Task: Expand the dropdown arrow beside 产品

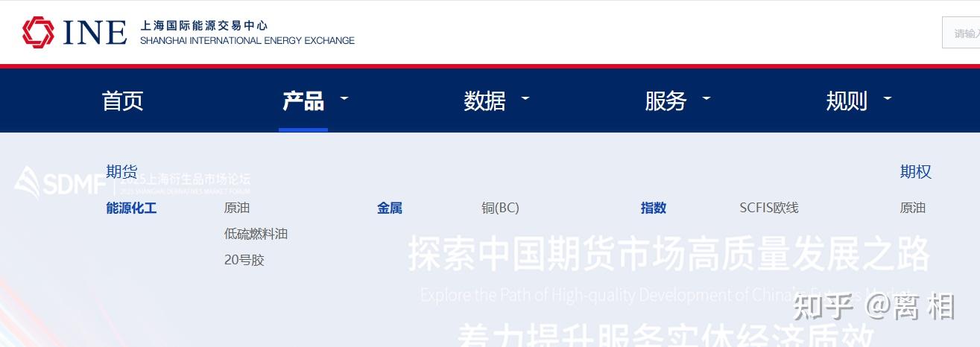Action: pyautogui.click(x=344, y=98)
